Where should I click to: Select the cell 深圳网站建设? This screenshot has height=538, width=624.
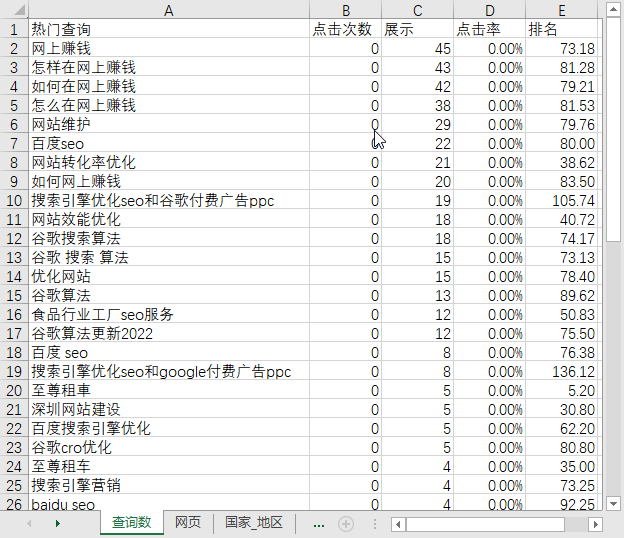[x=169, y=409]
